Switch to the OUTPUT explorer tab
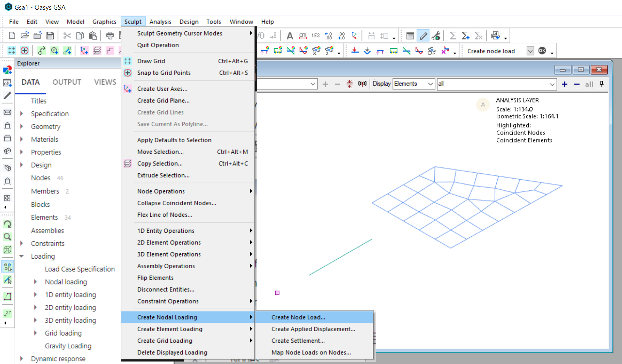 67,82
